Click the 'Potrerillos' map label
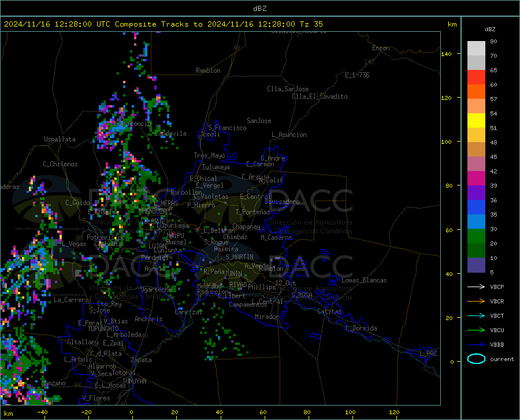Image resolution: width=520 pixels, height=420 pixels. pyautogui.click(x=106, y=237)
